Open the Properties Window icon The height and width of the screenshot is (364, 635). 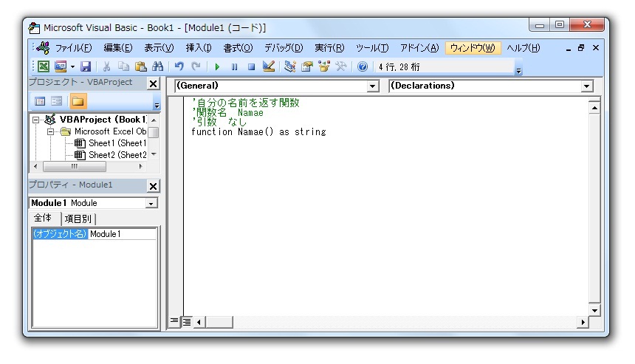click(x=307, y=66)
